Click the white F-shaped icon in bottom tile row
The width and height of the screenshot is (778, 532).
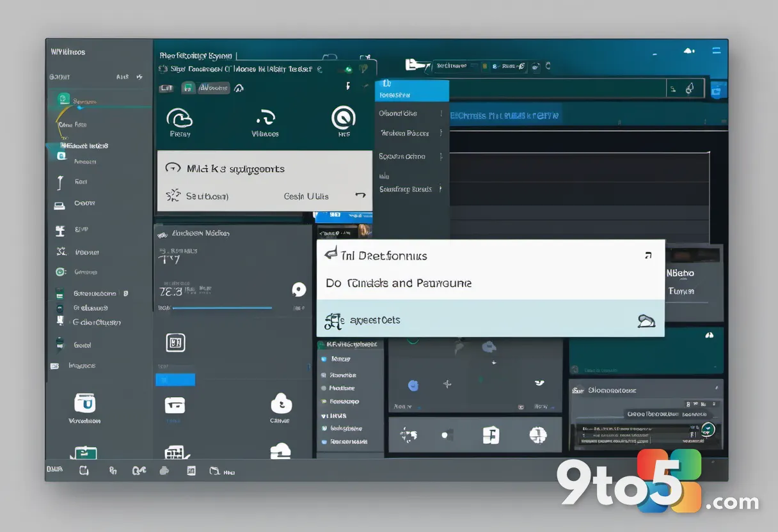[490, 435]
